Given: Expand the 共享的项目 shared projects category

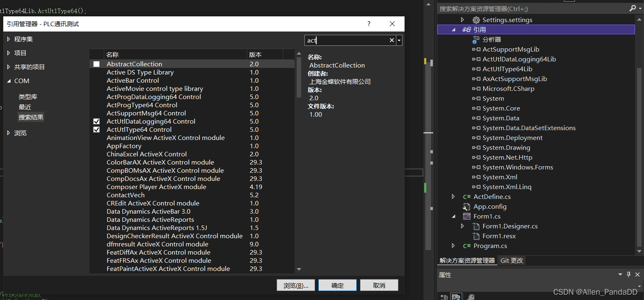Looking at the screenshot, I should (9, 67).
